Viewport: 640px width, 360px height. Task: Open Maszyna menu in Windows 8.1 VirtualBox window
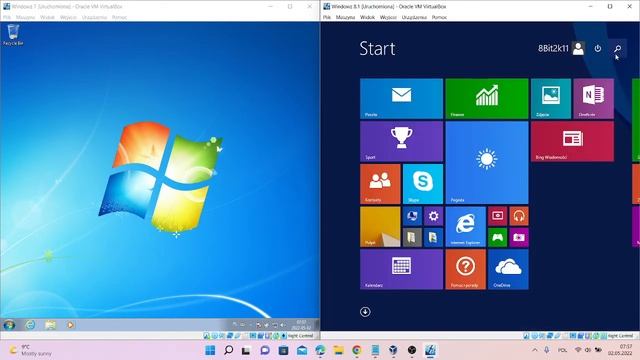[345, 17]
